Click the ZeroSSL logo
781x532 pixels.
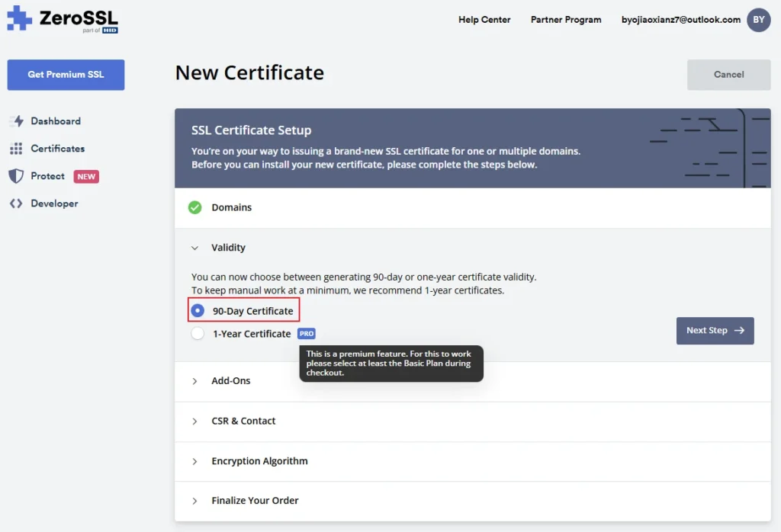61,20
